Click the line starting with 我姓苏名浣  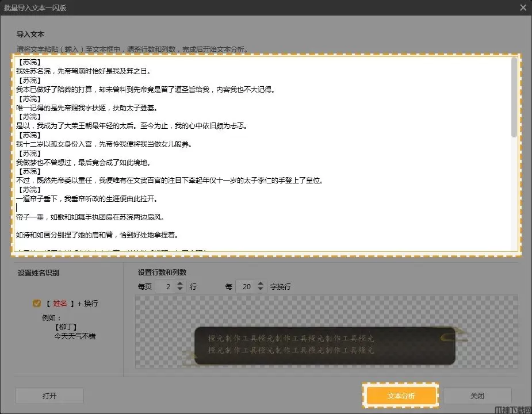83,71
